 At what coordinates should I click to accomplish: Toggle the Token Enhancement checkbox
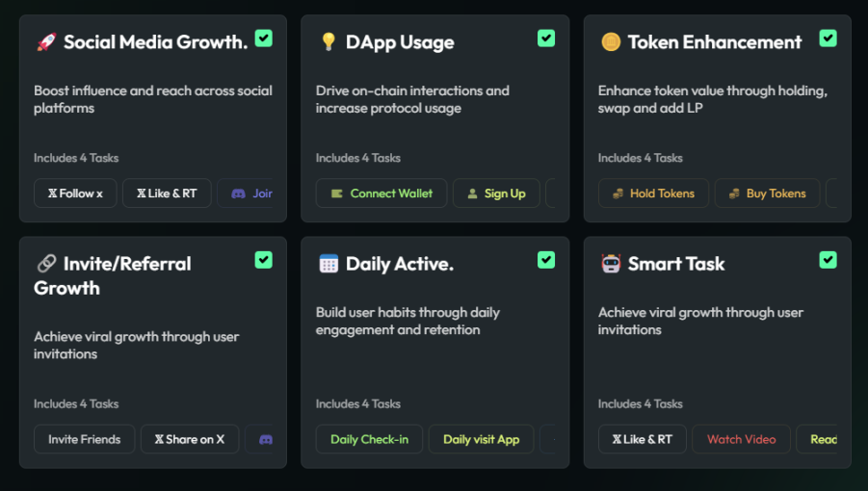pyautogui.click(x=828, y=39)
